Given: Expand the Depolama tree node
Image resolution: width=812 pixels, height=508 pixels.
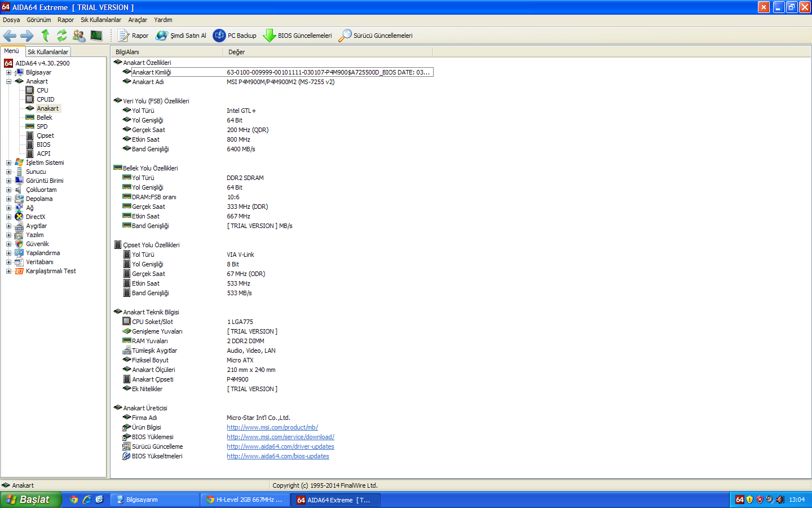Looking at the screenshot, I should tap(8, 199).
